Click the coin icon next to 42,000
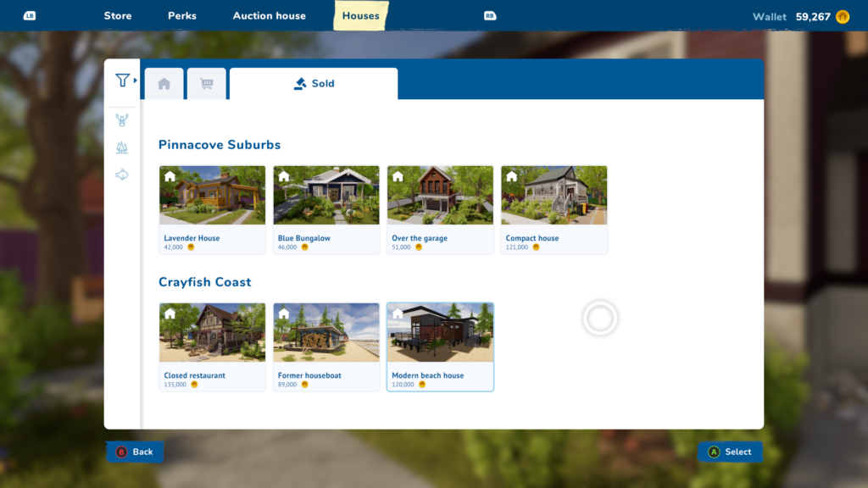 (x=191, y=247)
